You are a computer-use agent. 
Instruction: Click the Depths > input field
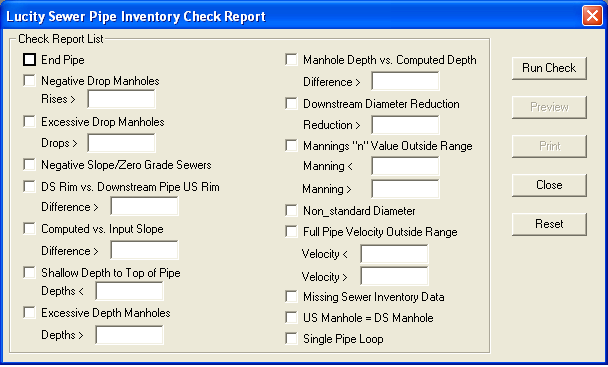tap(130, 335)
